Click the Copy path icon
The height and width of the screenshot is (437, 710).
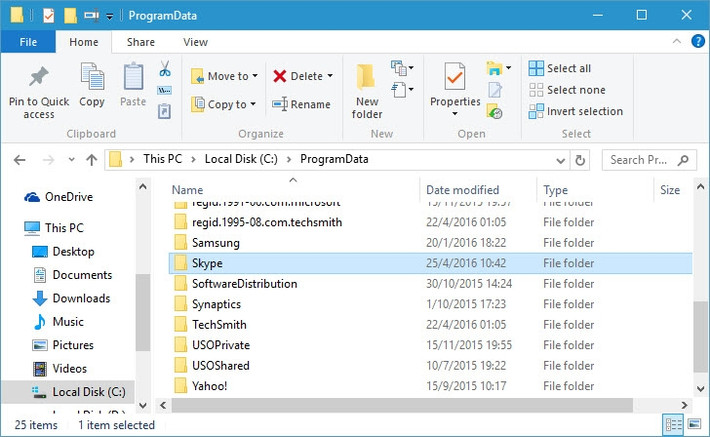[164, 91]
